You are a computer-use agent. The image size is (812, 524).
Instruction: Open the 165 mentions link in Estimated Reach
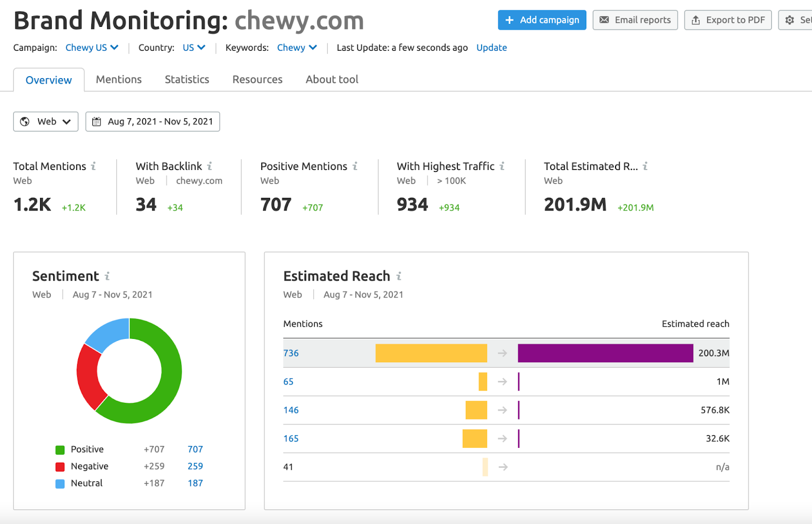291,438
